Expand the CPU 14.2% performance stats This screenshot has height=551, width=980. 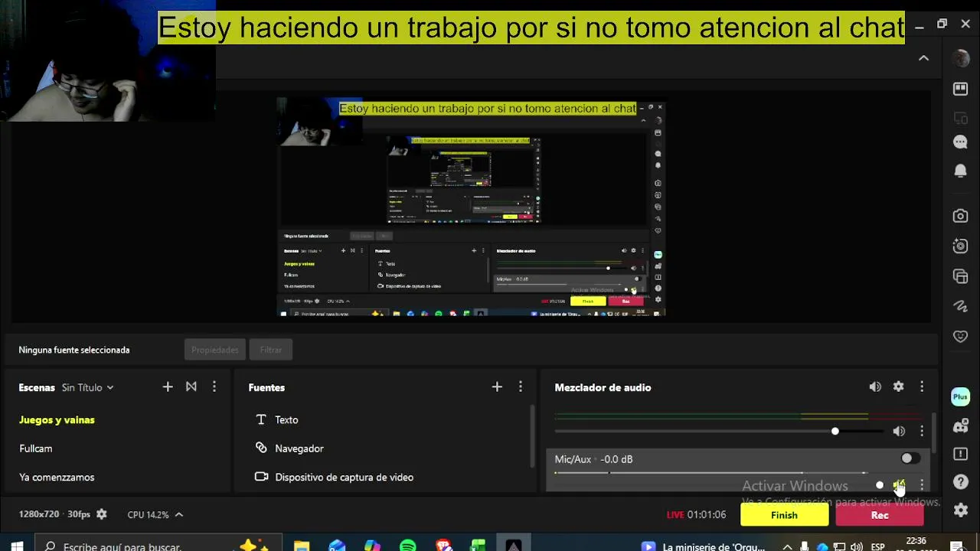pos(155,514)
